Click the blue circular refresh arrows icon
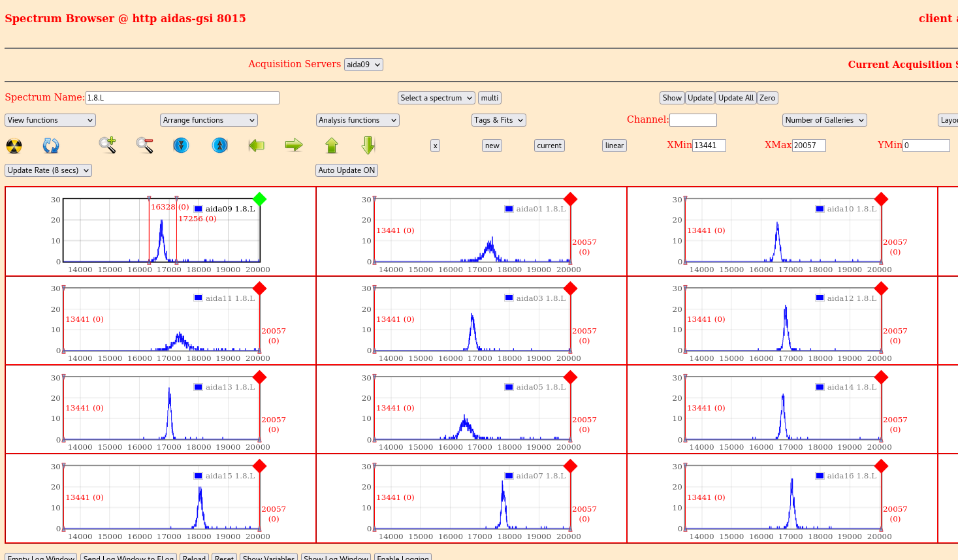 51,146
